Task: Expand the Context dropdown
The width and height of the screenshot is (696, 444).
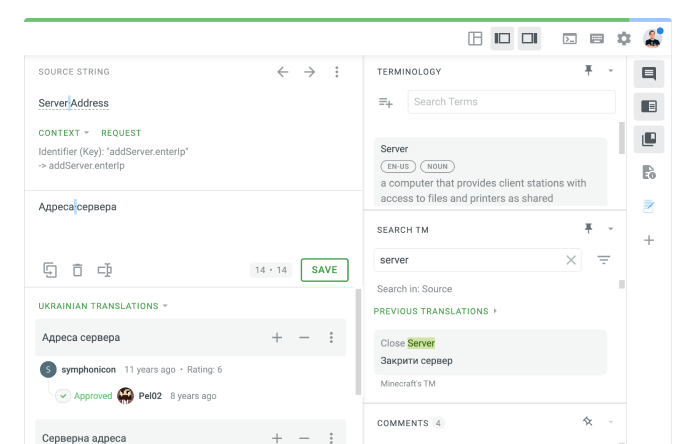Action: pos(64,133)
